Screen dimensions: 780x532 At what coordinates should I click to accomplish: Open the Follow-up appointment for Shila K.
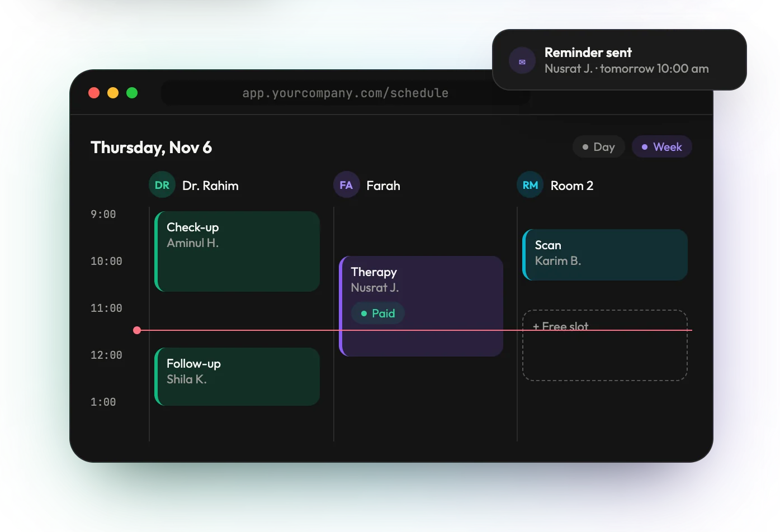237,377
